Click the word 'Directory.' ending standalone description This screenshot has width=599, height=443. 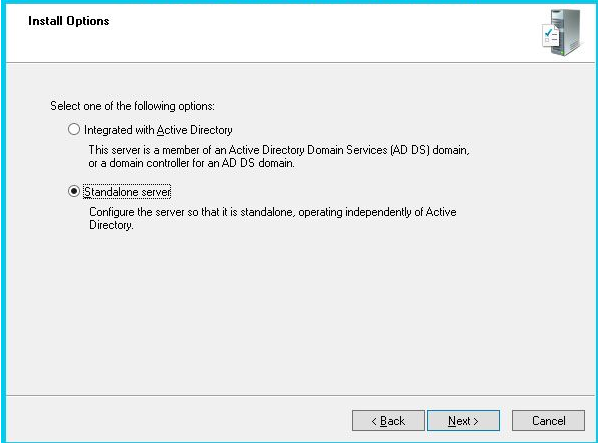[x=111, y=225]
